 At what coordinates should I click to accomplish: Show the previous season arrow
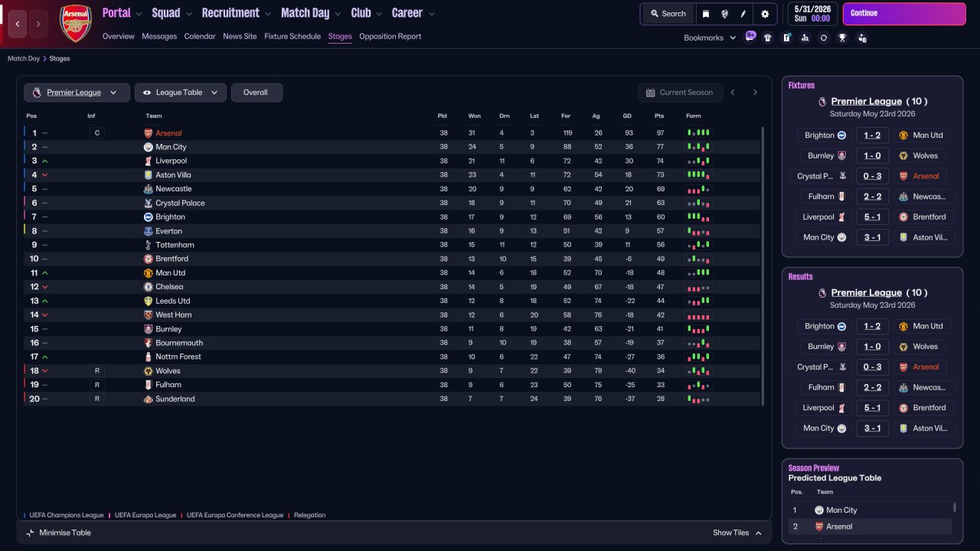pos(733,93)
